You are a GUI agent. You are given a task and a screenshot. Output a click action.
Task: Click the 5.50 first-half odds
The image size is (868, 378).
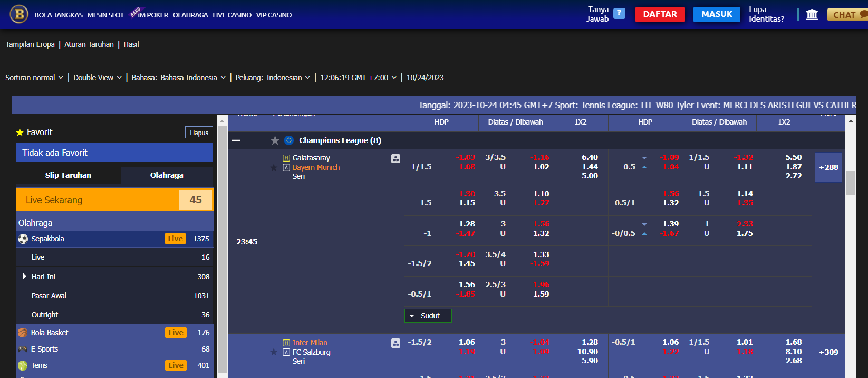pyautogui.click(x=794, y=157)
